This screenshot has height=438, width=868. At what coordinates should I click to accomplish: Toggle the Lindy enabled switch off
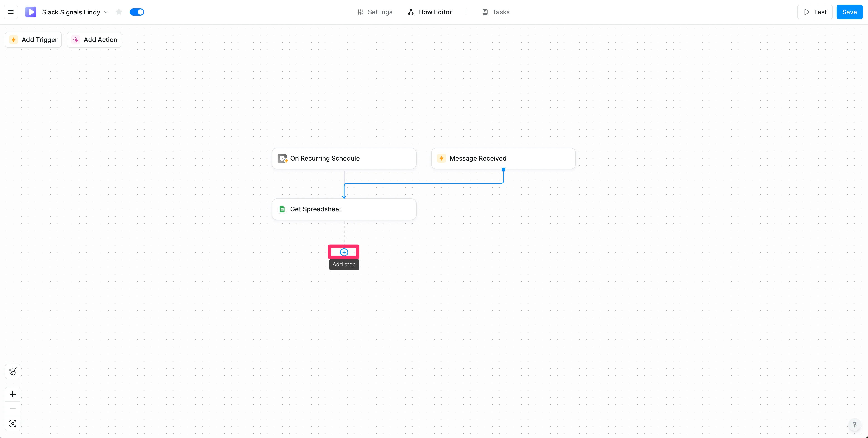(x=137, y=12)
